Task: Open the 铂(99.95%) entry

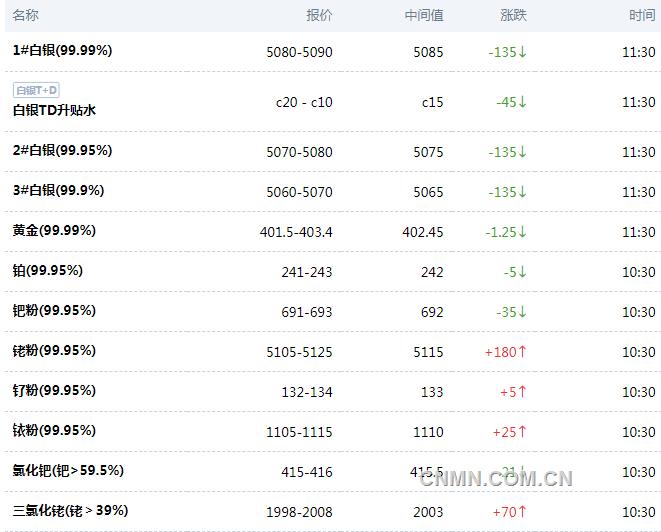Action: 48,271
